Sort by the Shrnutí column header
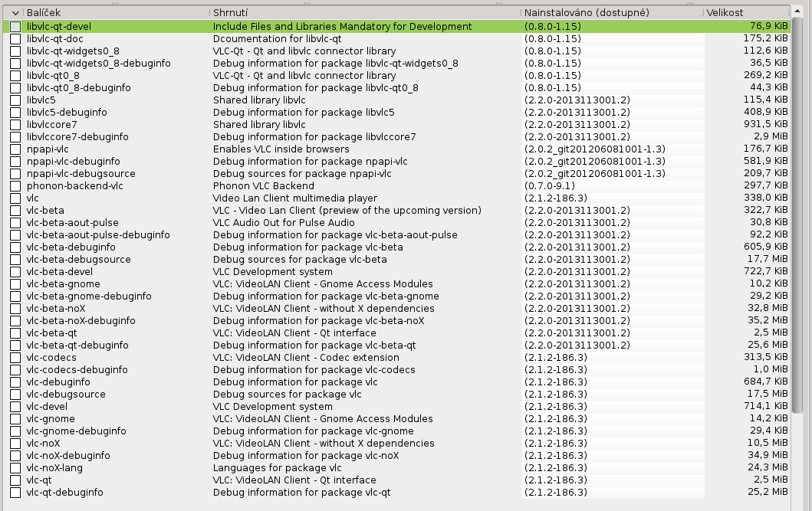 (x=231, y=13)
